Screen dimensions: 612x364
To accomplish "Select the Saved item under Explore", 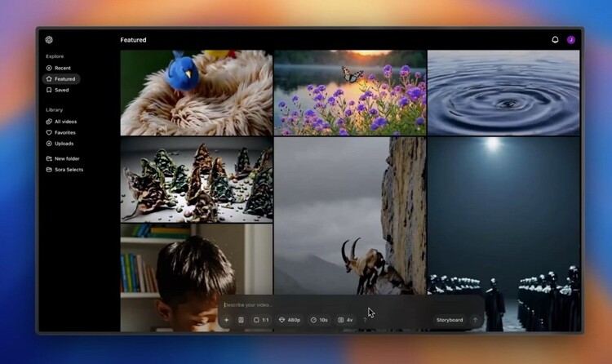I will tap(61, 90).
